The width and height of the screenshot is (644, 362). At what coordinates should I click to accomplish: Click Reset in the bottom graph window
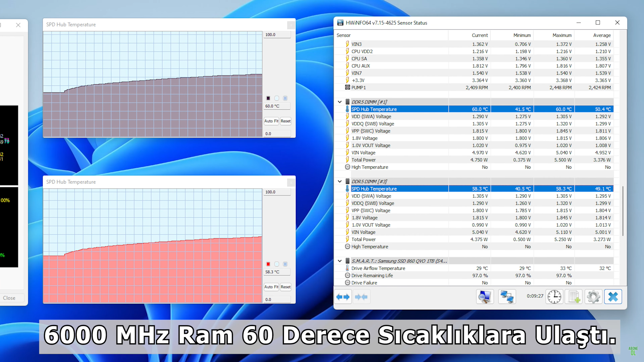click(286, 287)
